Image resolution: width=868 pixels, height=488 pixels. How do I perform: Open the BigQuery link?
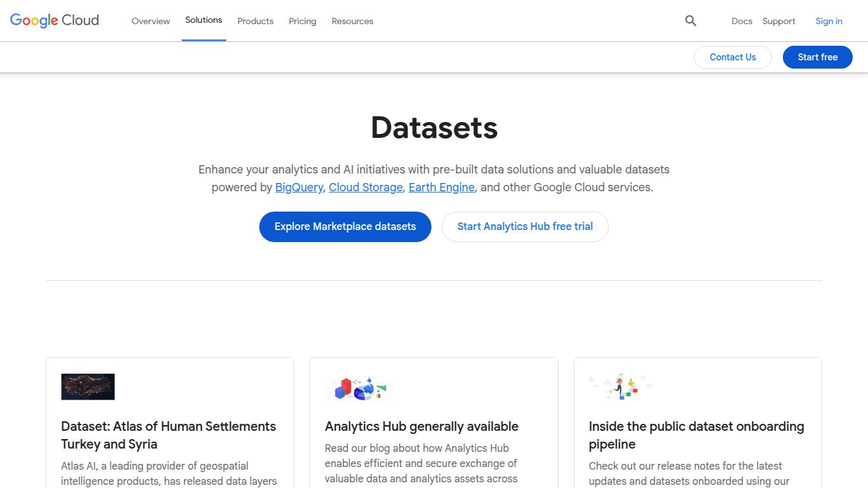pos(299,187)
